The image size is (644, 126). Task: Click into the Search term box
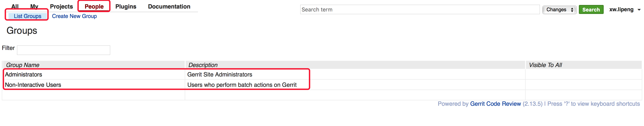click(x=419, y=9)
